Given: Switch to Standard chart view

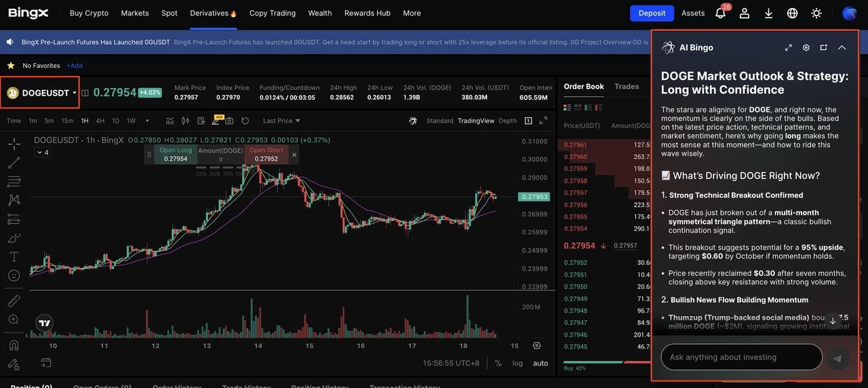Looking at the screenshot, I should (439, 121).
